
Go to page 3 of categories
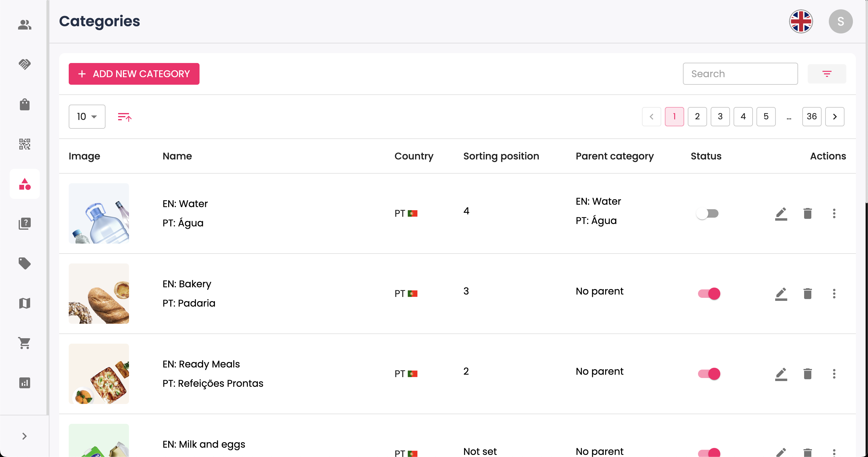720,117
